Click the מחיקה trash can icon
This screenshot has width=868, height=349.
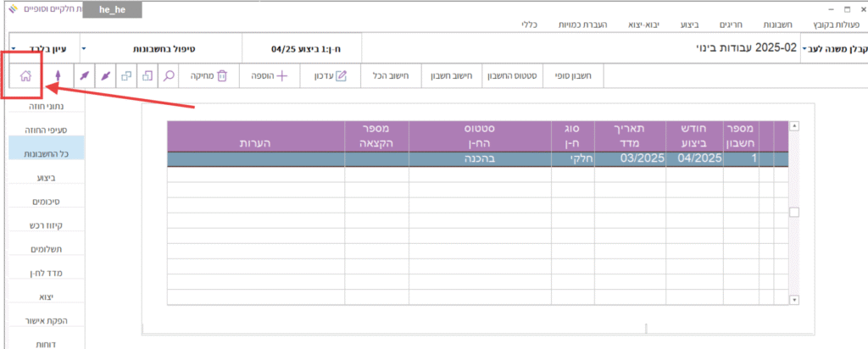[x=222, y=75]
